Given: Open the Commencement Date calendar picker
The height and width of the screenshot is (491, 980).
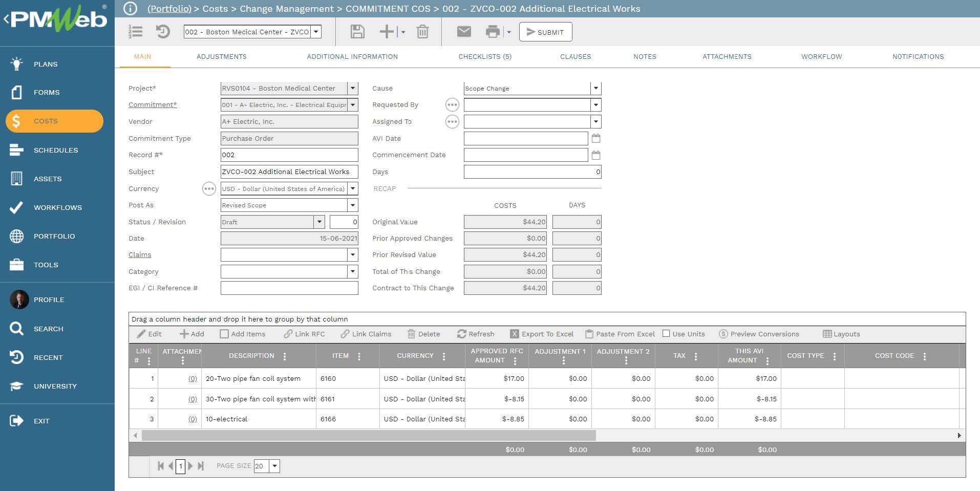Looking at the screenshot, I should (x=596, y=155).
